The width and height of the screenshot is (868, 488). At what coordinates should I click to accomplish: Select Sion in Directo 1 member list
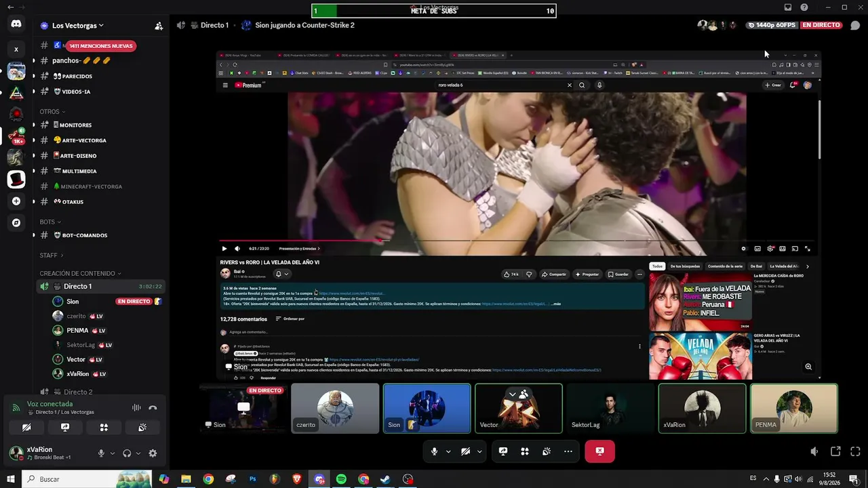(107, 302)
